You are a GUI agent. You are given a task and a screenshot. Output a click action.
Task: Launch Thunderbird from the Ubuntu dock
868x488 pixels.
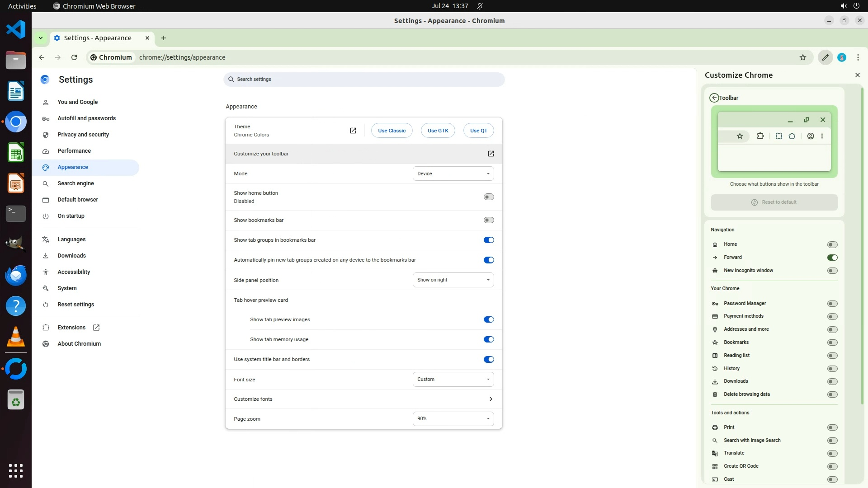pyautogui.click(x=16, y=275)
